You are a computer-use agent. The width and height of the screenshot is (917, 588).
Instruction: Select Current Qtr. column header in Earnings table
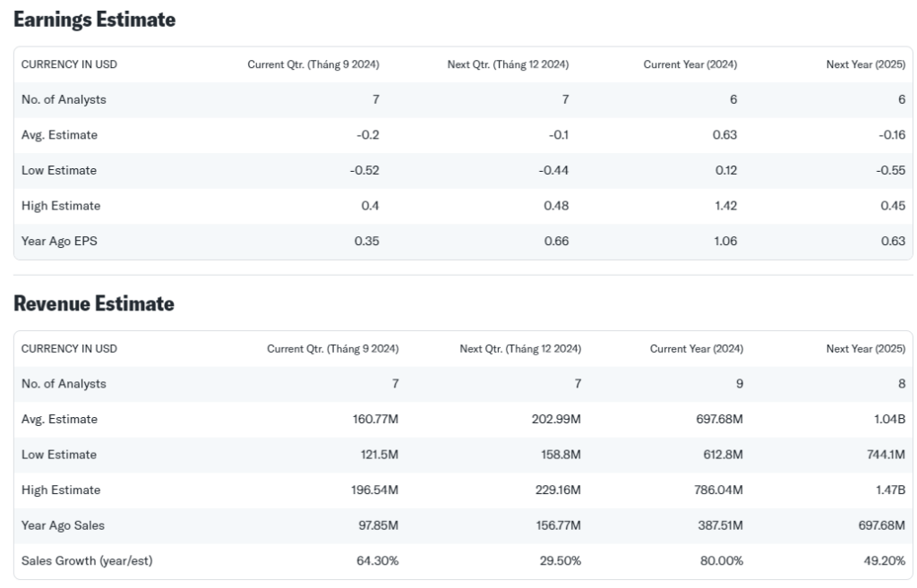313,64
